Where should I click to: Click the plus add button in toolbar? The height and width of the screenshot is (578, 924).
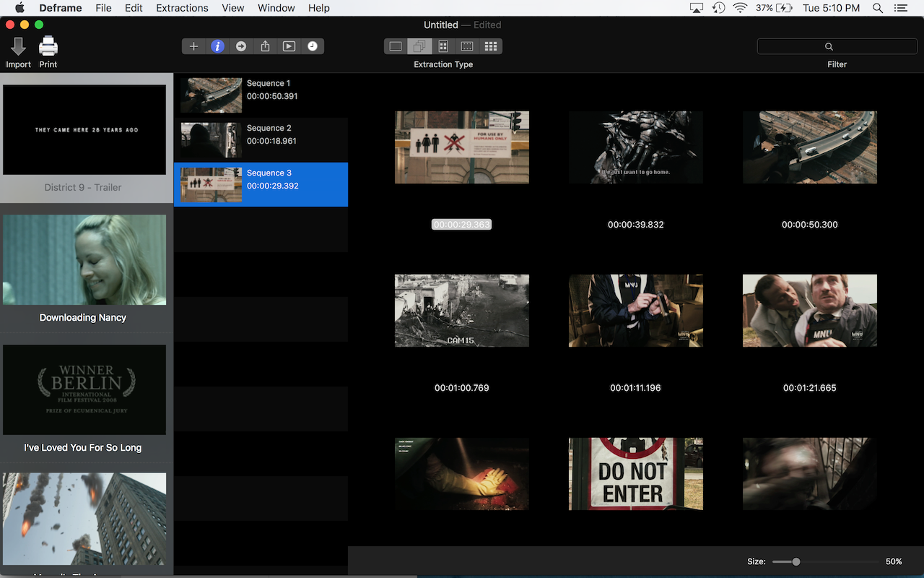click(x=193, y=46)
